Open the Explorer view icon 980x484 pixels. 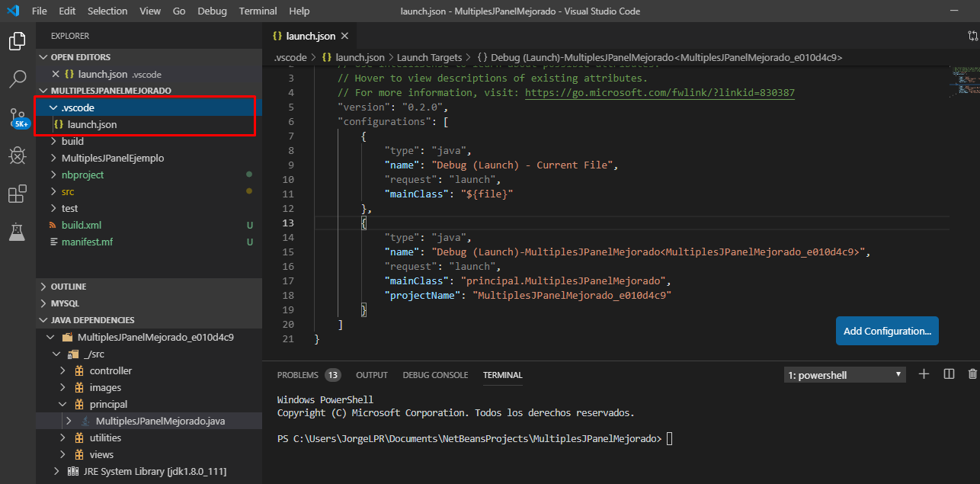(17, 41)
